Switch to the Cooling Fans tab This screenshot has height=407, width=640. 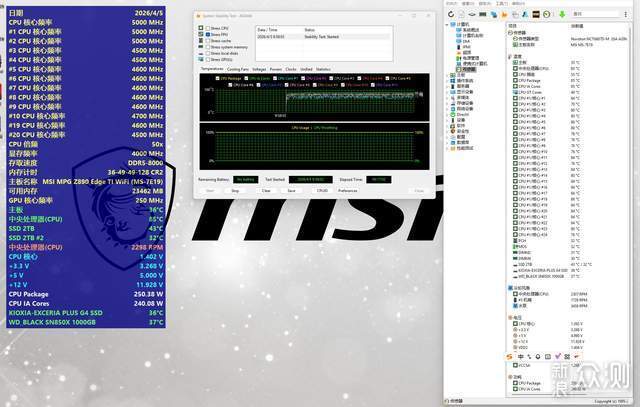click(238, 69)
